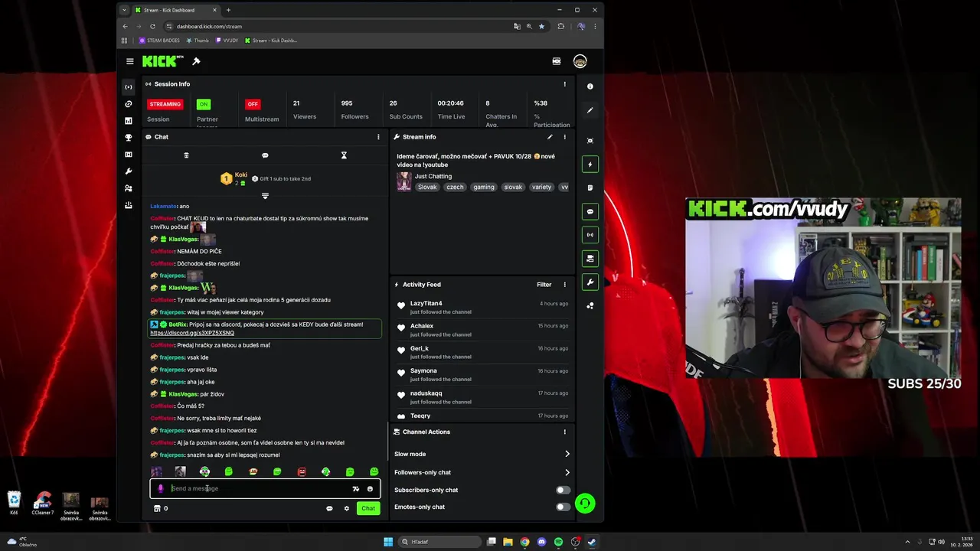The width and height of the screenshot is (980, 551).
Task: Send message with green Chat button
Action: [x=368, y=508]
